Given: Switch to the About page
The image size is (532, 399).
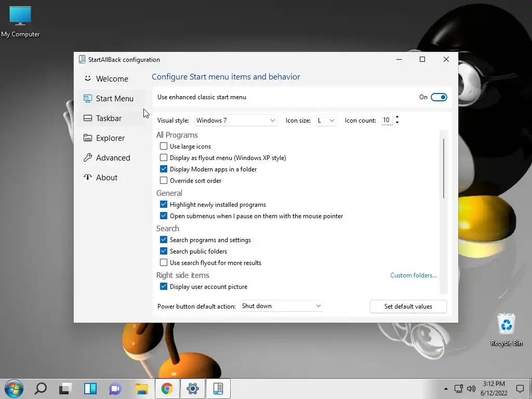Looking at the screenshot, I should 112,177.
